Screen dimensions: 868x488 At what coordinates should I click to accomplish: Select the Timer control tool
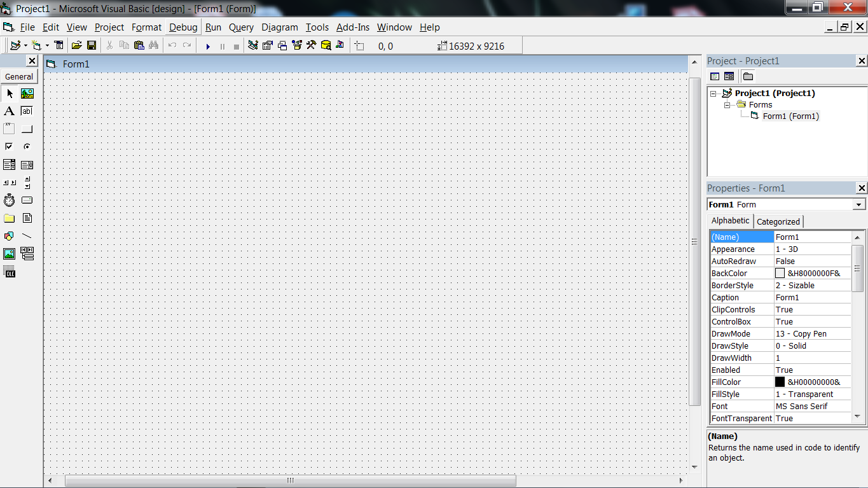coord(9,200)
